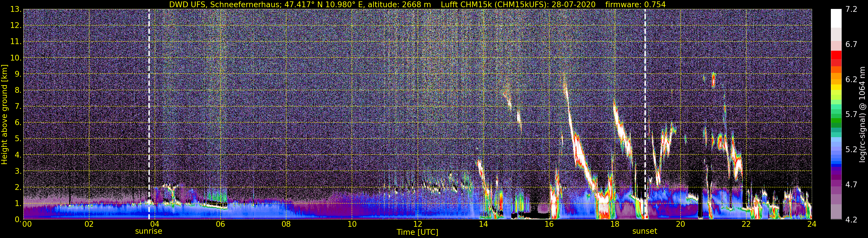Click the "12" time axis tick label

417,224
